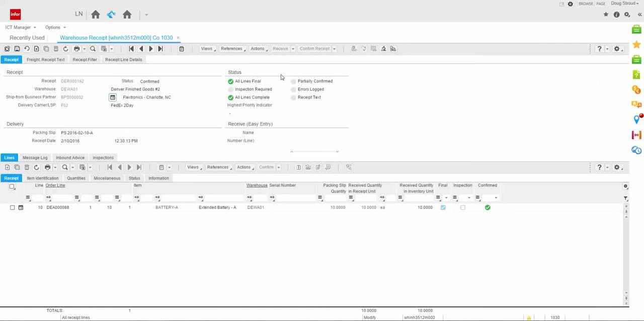This screenshot has width=644, height=321.
Task: Click the refresh icon in the Lines toolbar
Action: click(x=36, y=167)
